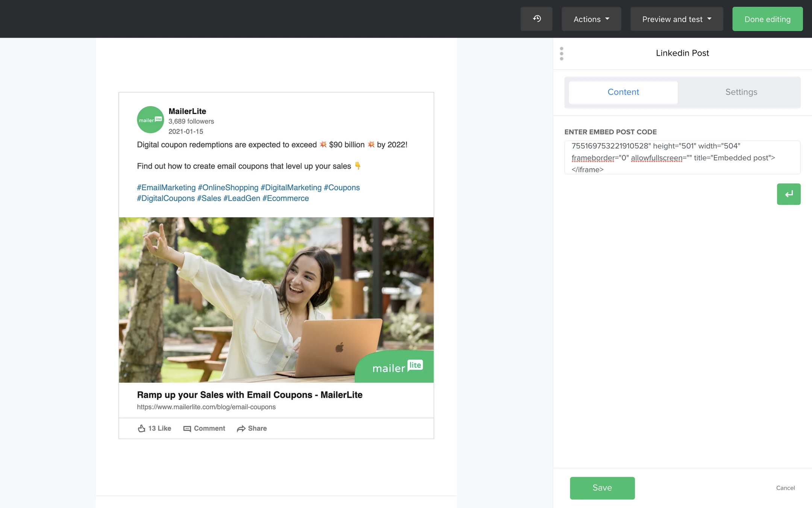Click the embed post code input field
812x508 pixels.
tap(682, 157)
